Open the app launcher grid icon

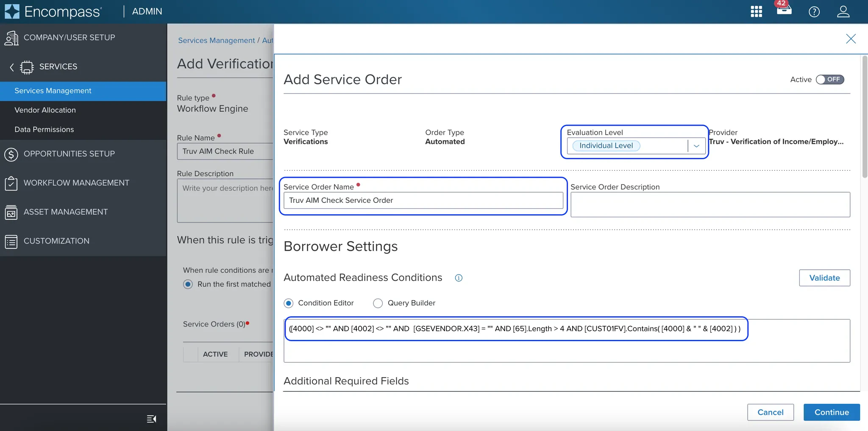point(756,11)
